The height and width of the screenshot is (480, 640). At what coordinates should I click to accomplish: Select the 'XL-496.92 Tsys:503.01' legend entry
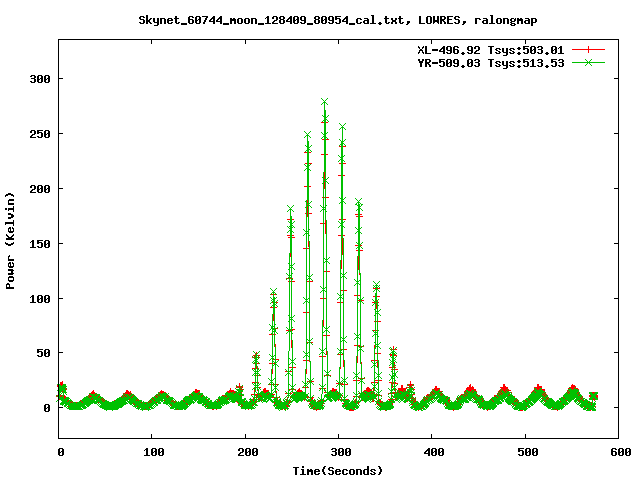[491, 50]
